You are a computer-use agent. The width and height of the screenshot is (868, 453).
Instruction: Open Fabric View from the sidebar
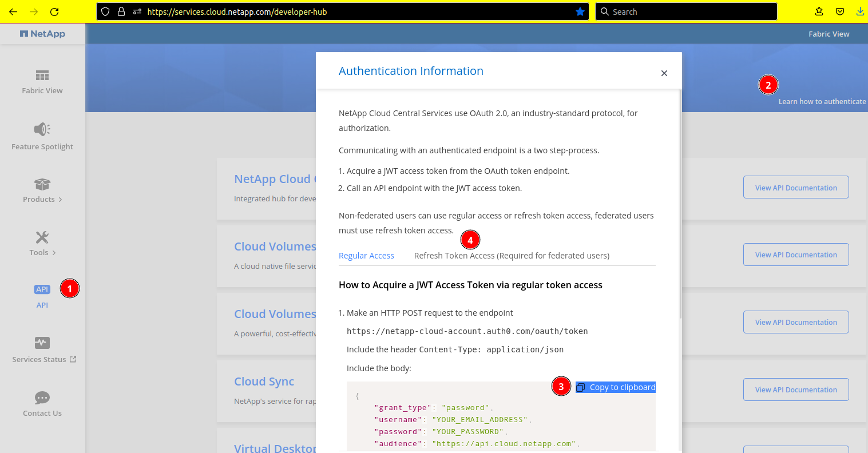[x=42, y=82]
